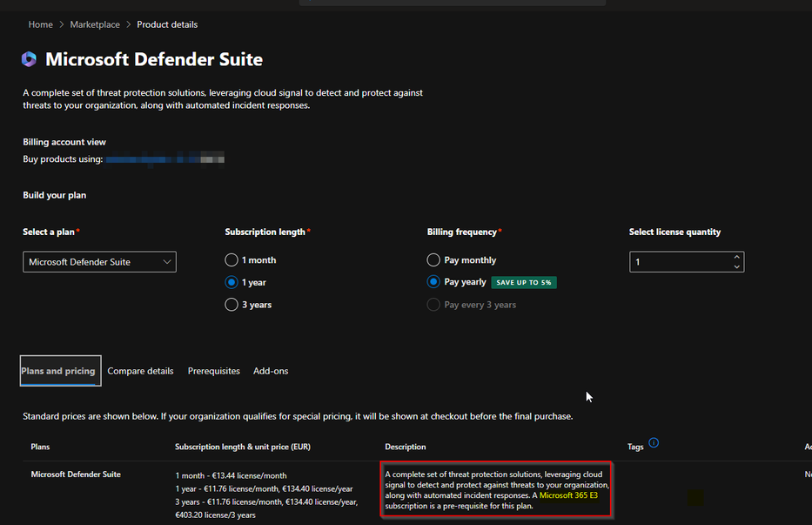Click the Product details breadcrumb
The width and height of the screenshot is (812, 525).
(167, 24)
